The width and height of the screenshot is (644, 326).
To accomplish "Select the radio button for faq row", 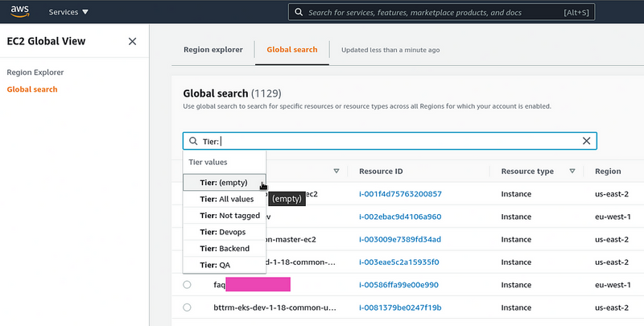I will (x=187, y=285).
